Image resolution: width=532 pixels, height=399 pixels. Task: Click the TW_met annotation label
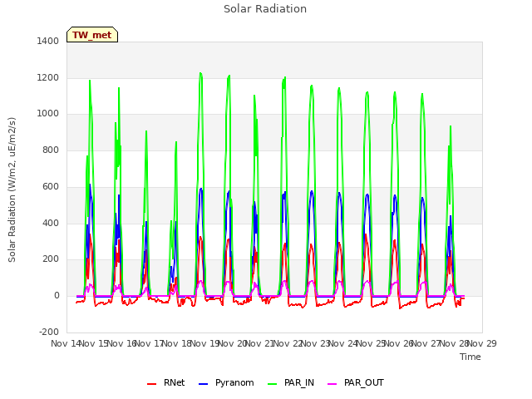pyautogui.click(x=92, y=35)
